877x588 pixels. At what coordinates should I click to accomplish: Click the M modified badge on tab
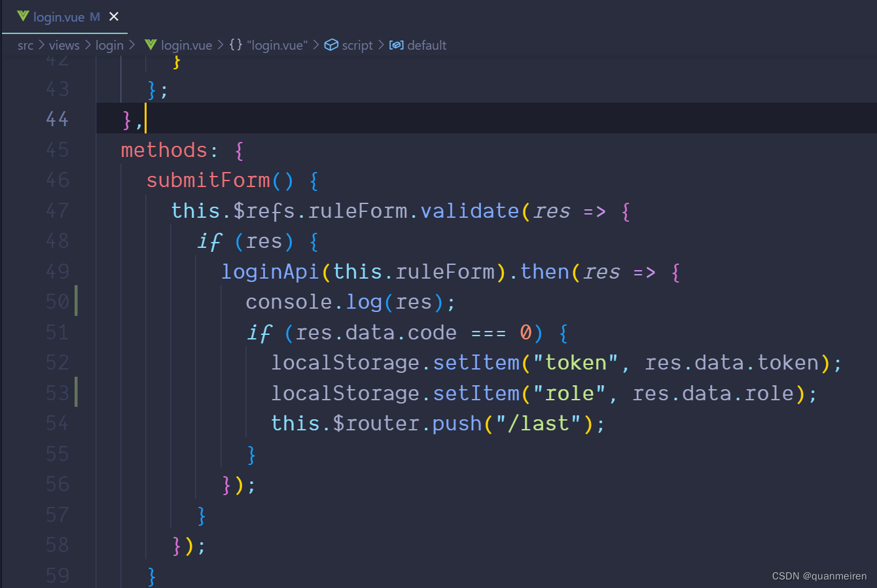click(x=95, y=16)
